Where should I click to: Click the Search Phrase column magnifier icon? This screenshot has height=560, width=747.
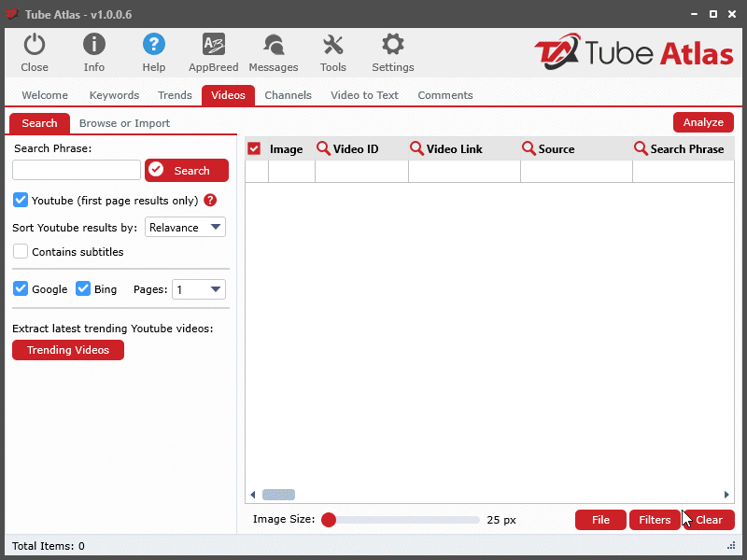[641, 148]
